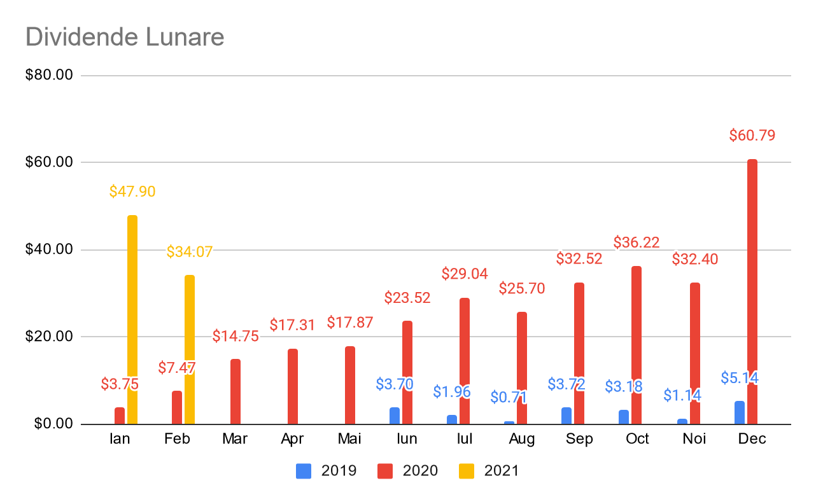Select the "Sep" month axis label
The height and width of the screenshot is (504, 816).
579,439
